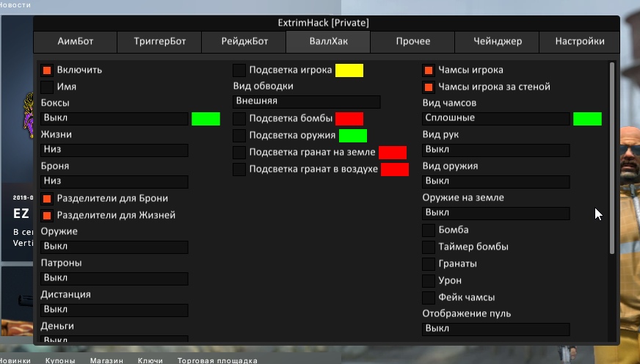Open green Подсветка оружия color swatch
Image resolution: width=640 pixels, height=364 pixels.
(353, 136)
